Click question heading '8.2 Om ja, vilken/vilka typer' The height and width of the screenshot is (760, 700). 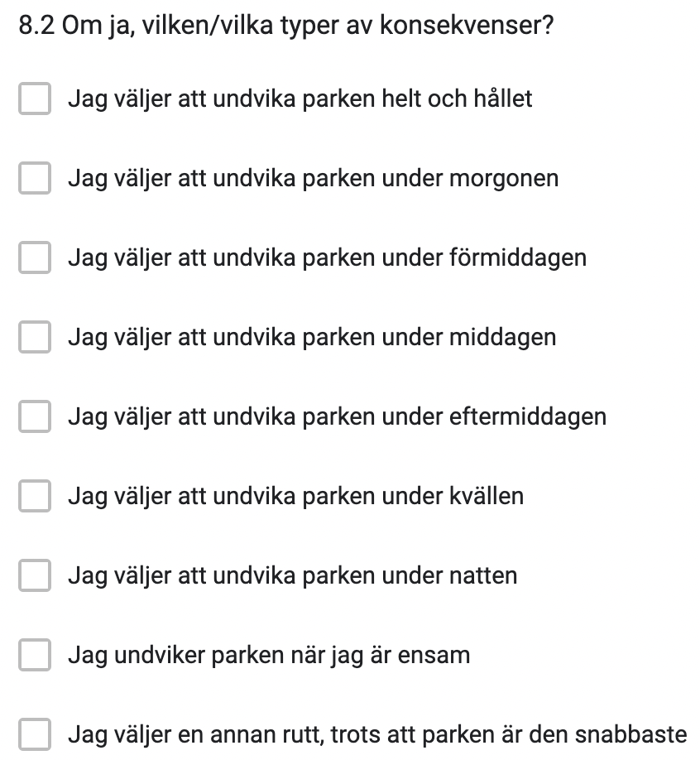(x=285, y=26)
